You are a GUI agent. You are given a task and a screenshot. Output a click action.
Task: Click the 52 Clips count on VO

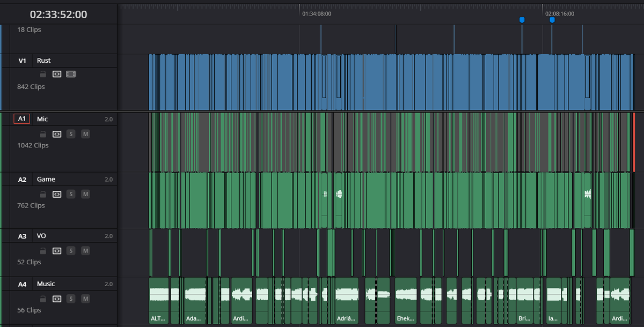[x=29, y=262]
